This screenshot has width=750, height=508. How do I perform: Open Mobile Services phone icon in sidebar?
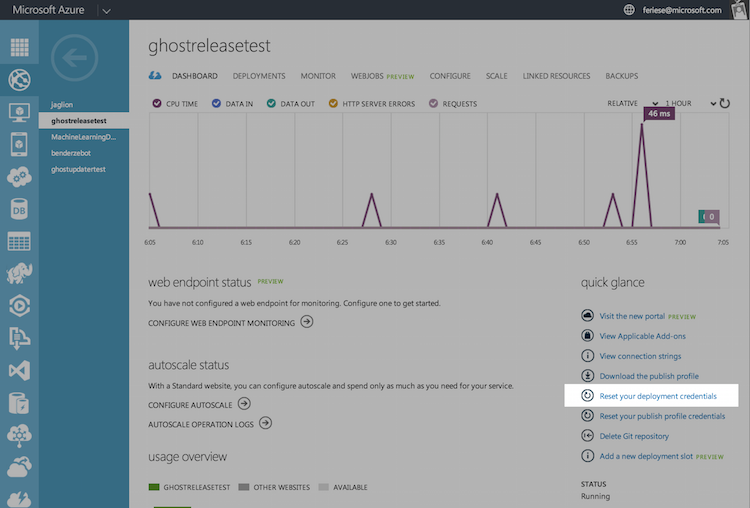[19, 144]
